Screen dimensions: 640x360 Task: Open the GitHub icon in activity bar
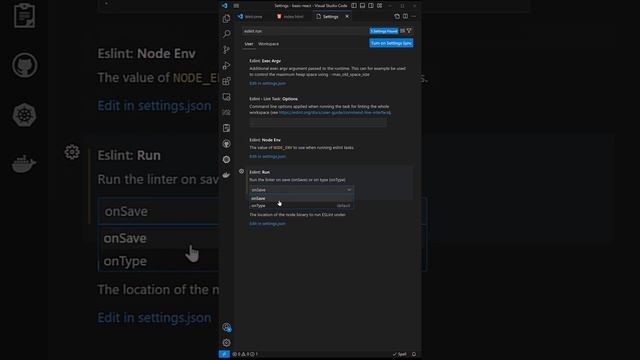(227, 144)
